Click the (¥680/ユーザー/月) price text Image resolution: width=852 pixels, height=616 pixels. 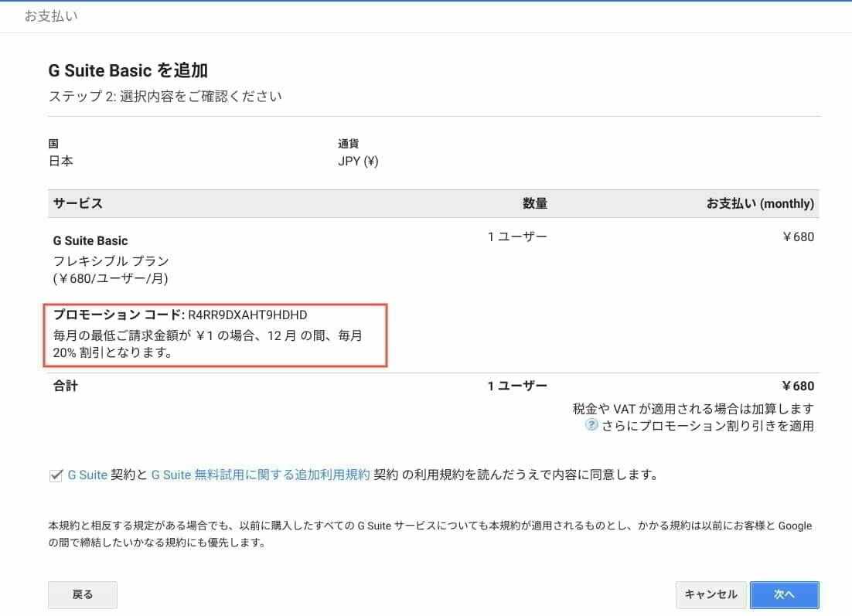[x=111, y=279]
